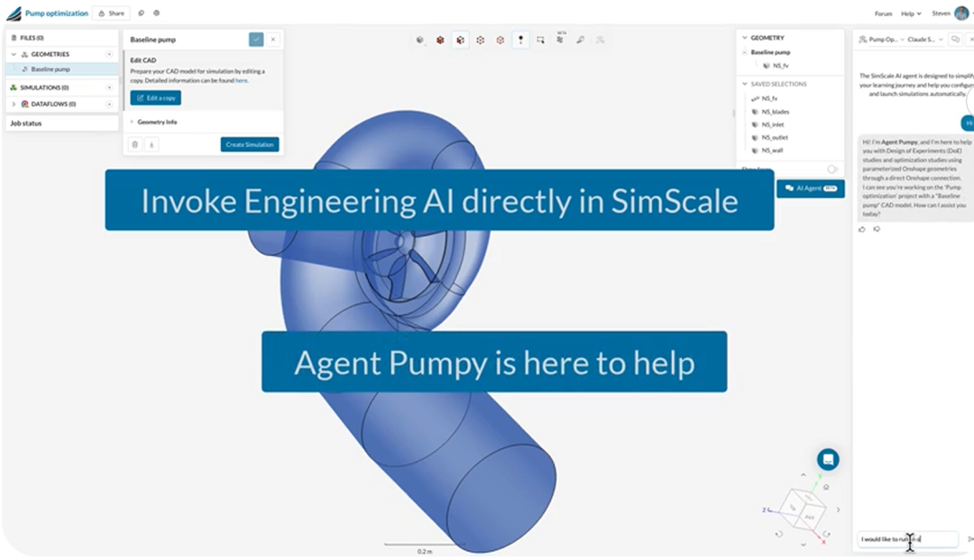Confirm Baseline pump panel with the checkmark button
Viewport: 974px width, 560px height.
pos(256,40)
